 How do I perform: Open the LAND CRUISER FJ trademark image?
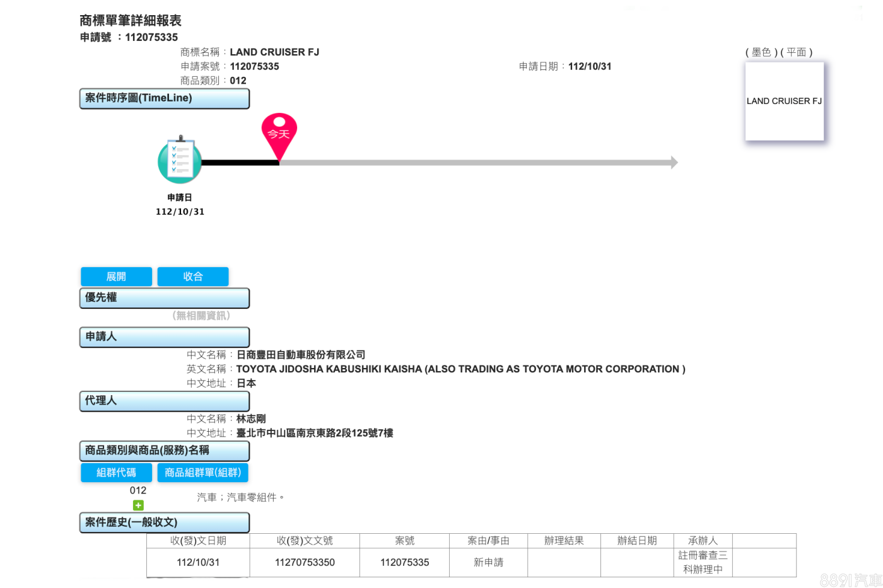tap(785, 101)
